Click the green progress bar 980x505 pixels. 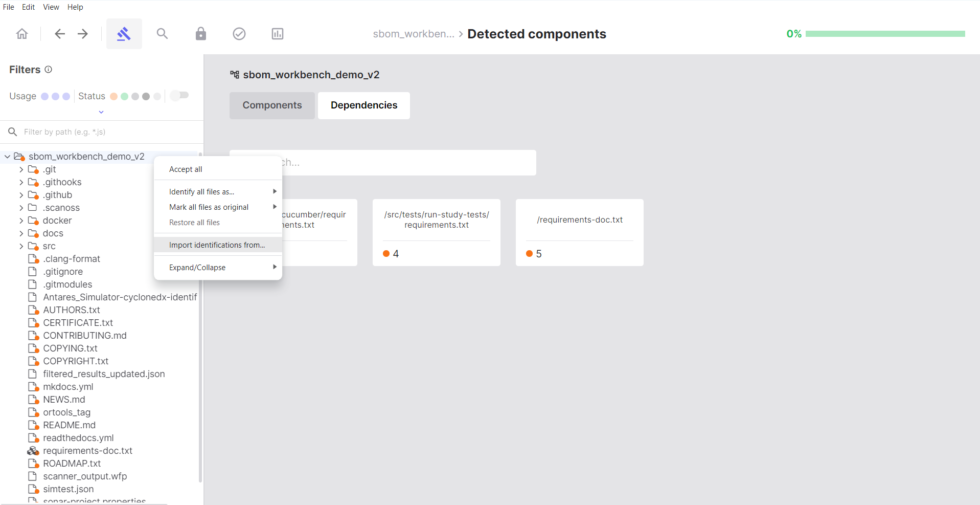pos(885,34)
